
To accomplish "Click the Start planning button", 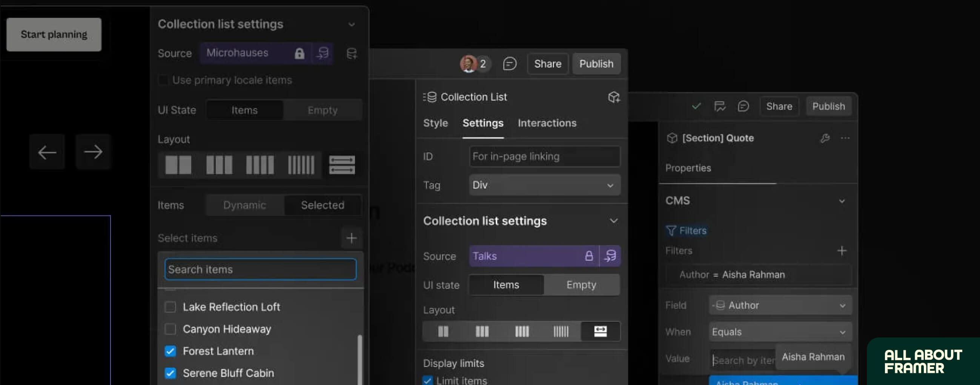I will (53, 34).
